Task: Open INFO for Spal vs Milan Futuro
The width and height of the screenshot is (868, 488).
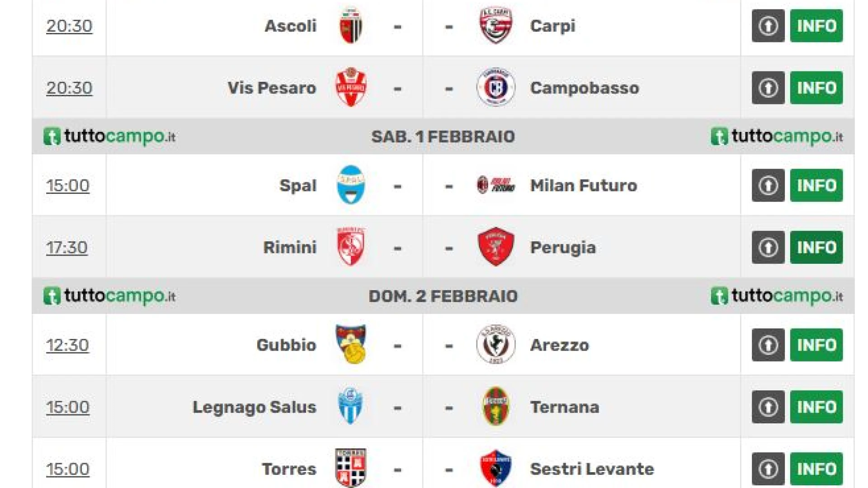Action: pyautogui.click(x=816, y=185)
